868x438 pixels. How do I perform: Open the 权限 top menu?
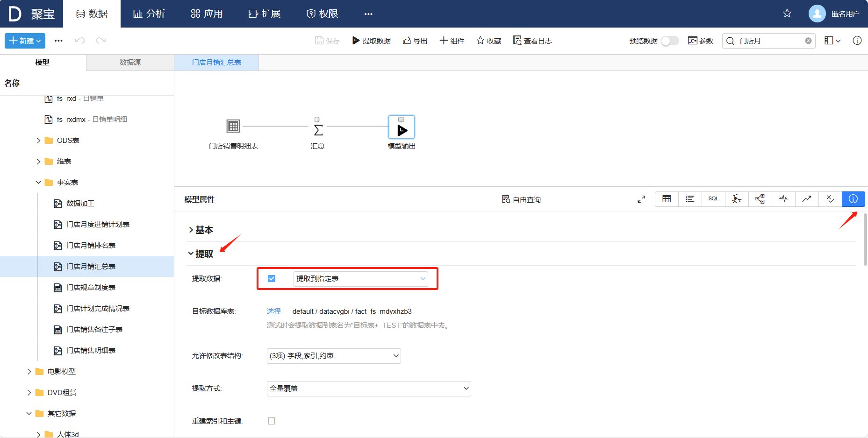pos(322,14)
